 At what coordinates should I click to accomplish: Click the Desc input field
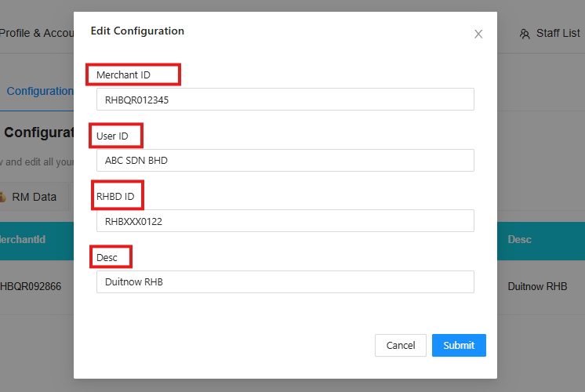coord(285,282)
